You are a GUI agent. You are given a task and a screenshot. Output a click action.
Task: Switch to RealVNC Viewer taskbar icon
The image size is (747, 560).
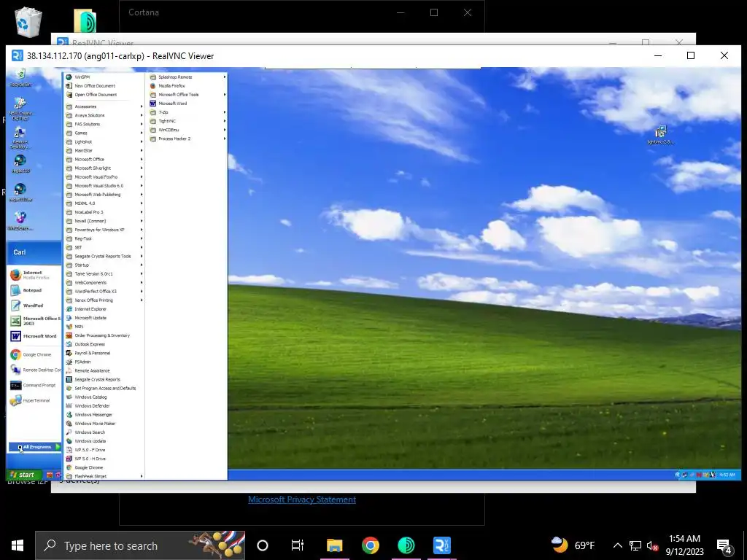[x=441, y=545]
